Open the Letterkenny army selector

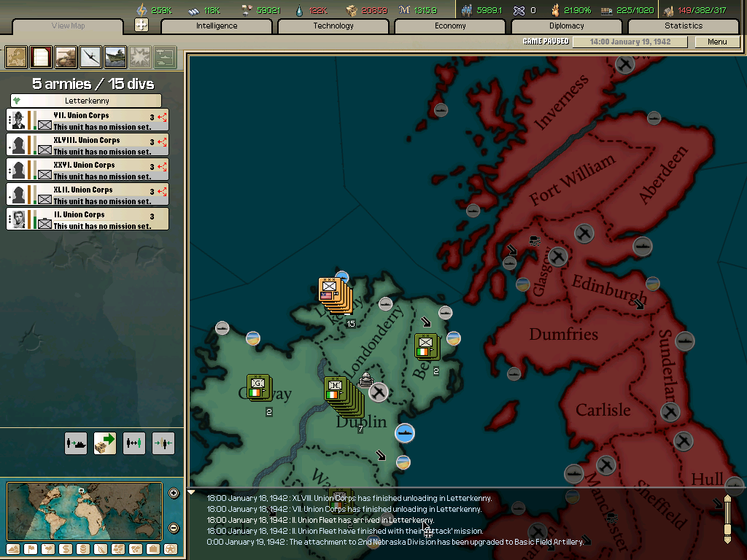click(x=87, y=100)
